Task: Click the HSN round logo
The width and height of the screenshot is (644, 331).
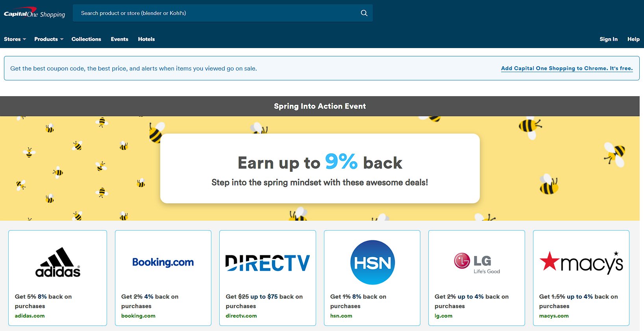Action: (x=372, y=262)
